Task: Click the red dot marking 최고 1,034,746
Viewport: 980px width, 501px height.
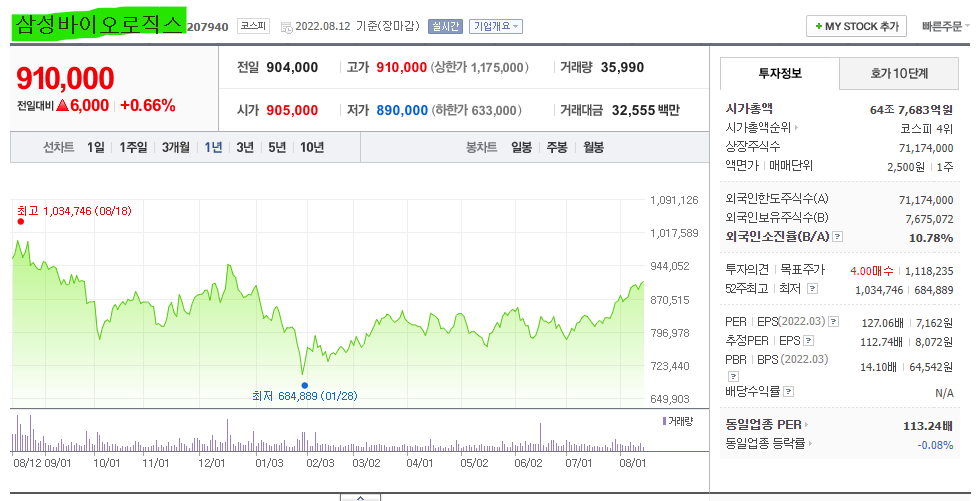Action: (21, 221)
